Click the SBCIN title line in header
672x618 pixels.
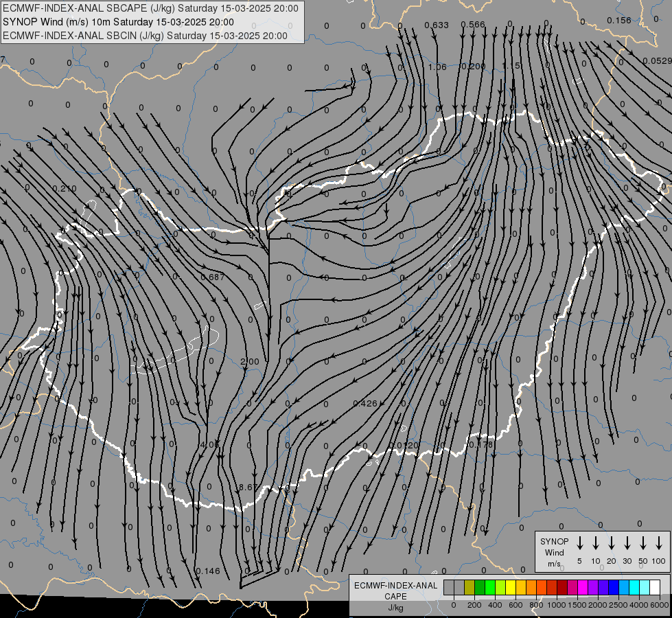click(x=146, y=36)
